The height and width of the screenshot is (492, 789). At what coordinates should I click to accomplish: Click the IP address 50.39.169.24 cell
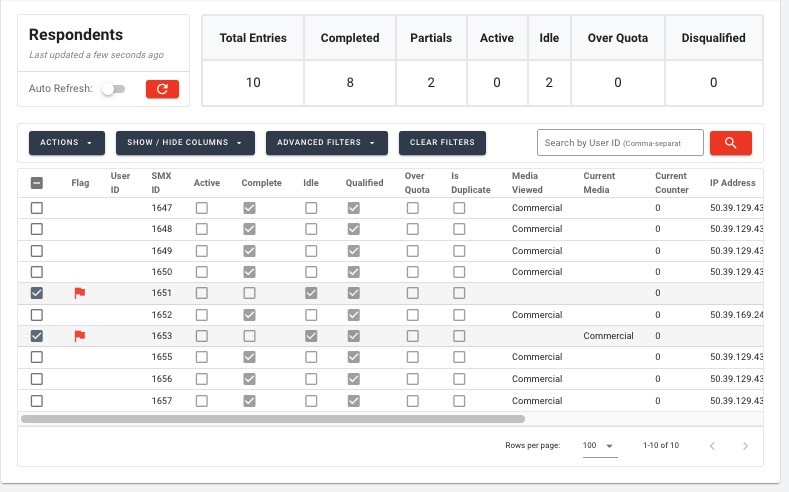[x=737, y=315]
